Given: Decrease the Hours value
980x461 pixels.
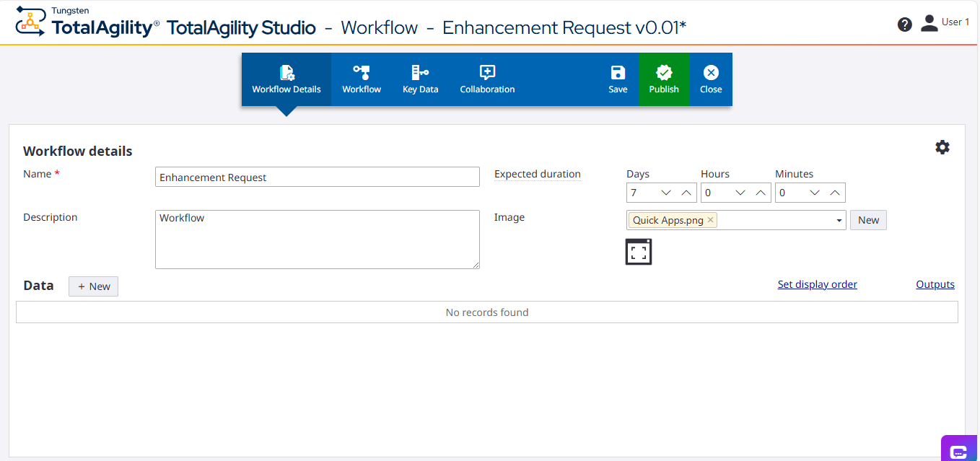Looking at the screenshot, I should click(x=740, y=193).
